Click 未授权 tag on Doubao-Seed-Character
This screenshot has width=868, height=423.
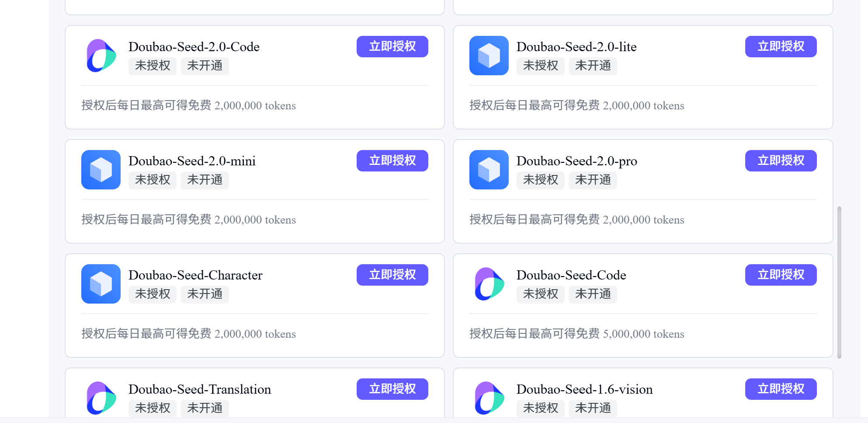pyautogui.click(x=153, y=294)
